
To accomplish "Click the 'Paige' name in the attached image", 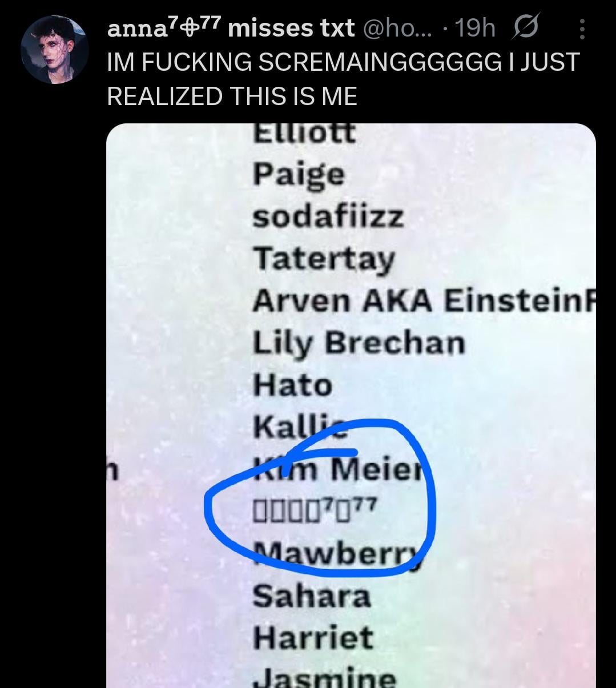I will (x=299, y=175).
